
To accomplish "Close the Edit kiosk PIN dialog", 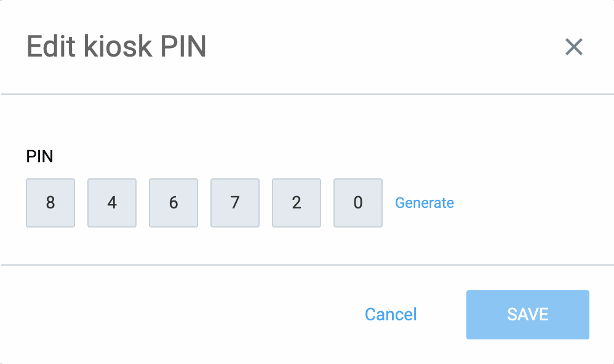I will click(573, 47).
